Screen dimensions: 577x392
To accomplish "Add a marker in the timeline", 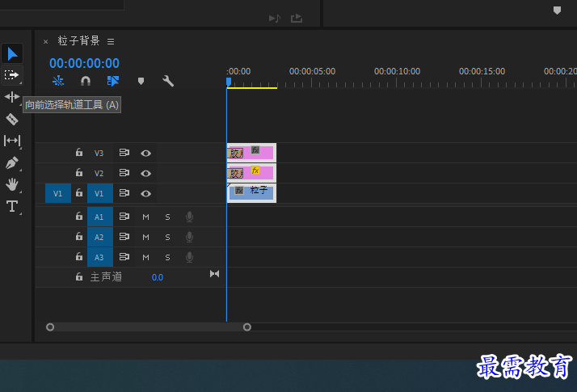I will click(141, 81).
